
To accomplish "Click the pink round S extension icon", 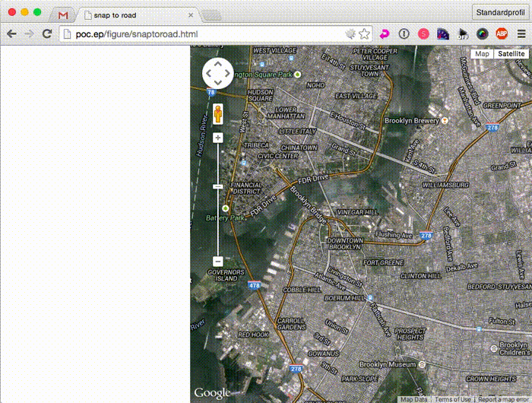I will (x=423, y=34).
